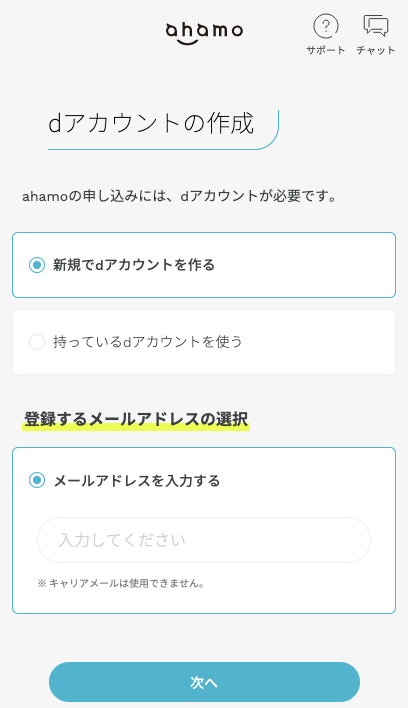The image size is (408, 708).
Task: Click the 持っているdアカウントを使う option text
Action: point(148,342)
